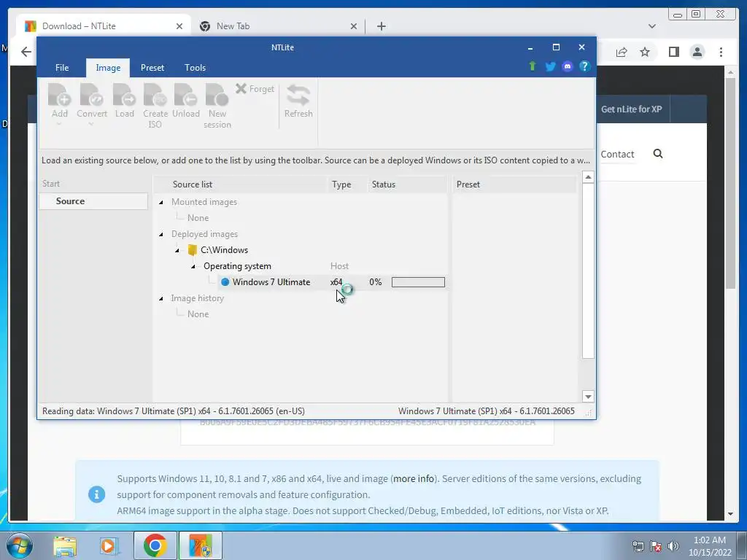Screen dimensions: 747x560
Task: Click the None entry under Image history
Action: point(198,314)
